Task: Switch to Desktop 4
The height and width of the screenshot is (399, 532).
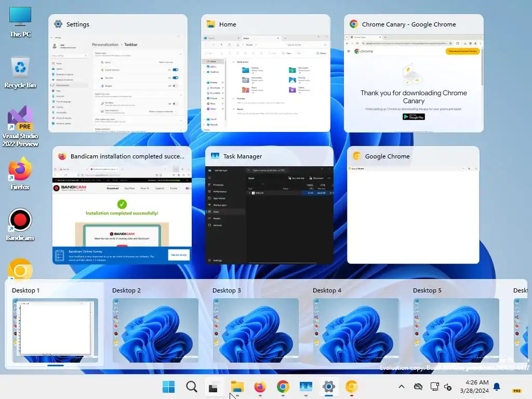Action: [x=356, y=330]
